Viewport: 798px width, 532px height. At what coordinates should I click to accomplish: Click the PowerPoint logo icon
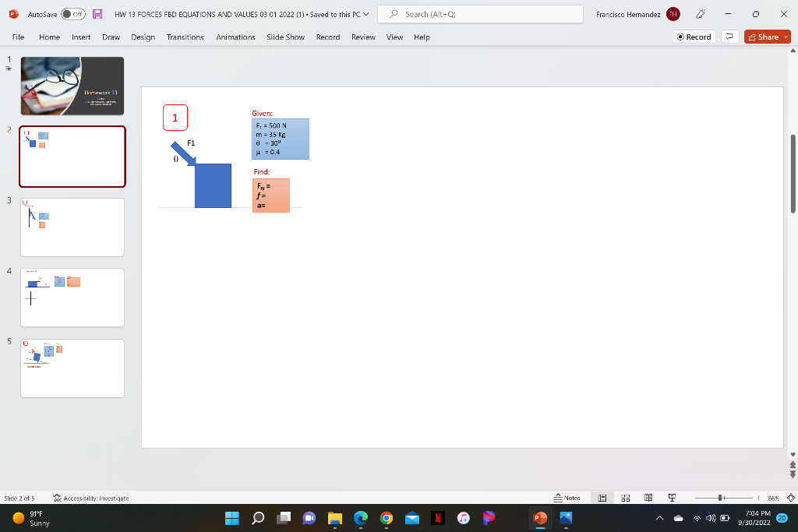pyautogui.click(x=14, y=14)
